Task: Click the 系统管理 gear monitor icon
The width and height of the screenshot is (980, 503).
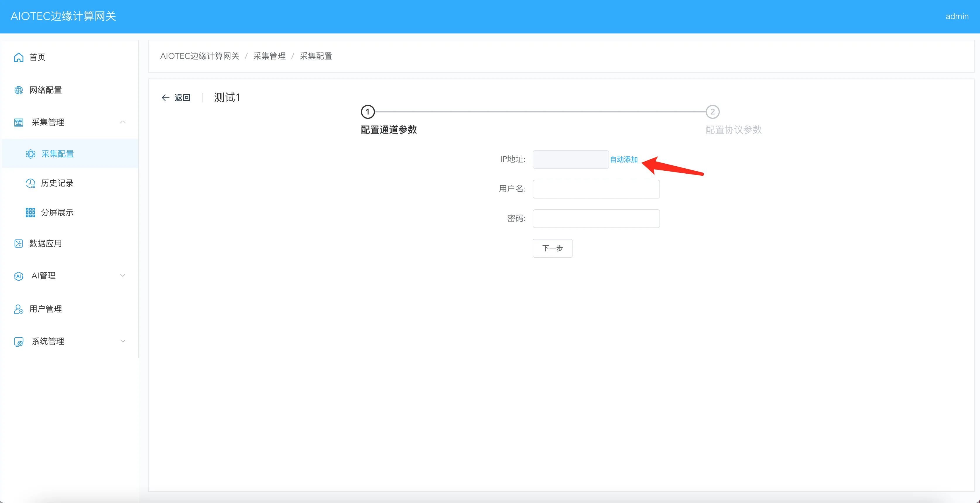Action: (x=19, y=342)
